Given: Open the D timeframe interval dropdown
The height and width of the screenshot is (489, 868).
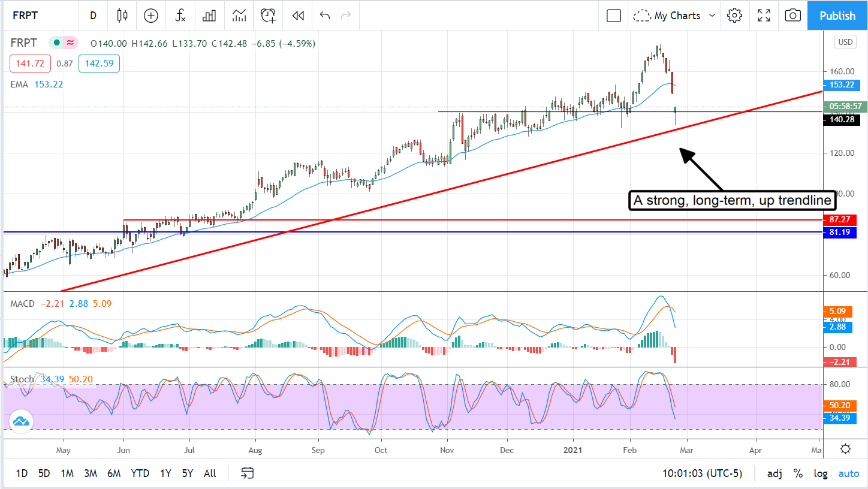Looking at the screenshot, I should [93, 16].
